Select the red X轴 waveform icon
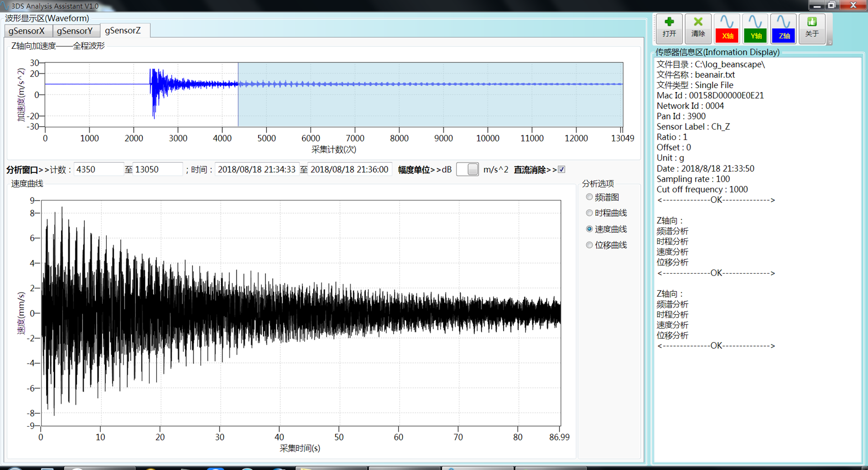This screenshot has width=868, height=470. click(727, 28)
